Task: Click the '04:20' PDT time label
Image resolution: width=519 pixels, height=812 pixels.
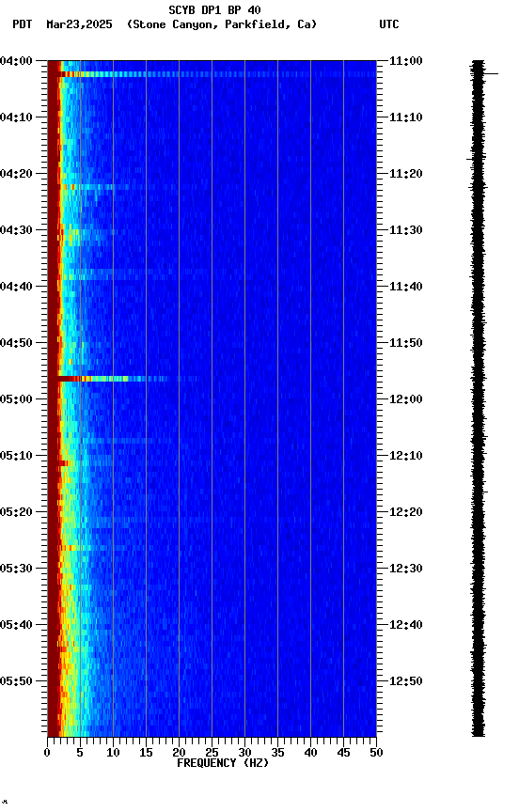Action: (16, 174)
